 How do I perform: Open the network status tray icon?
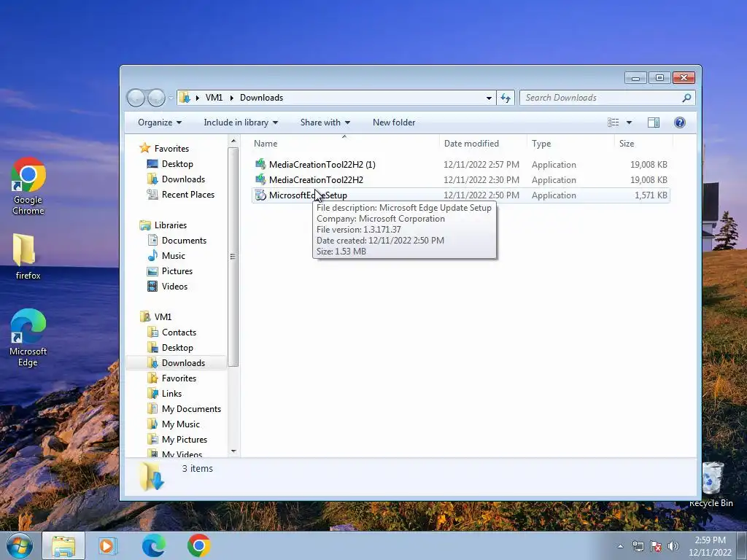tap(638, 546)
